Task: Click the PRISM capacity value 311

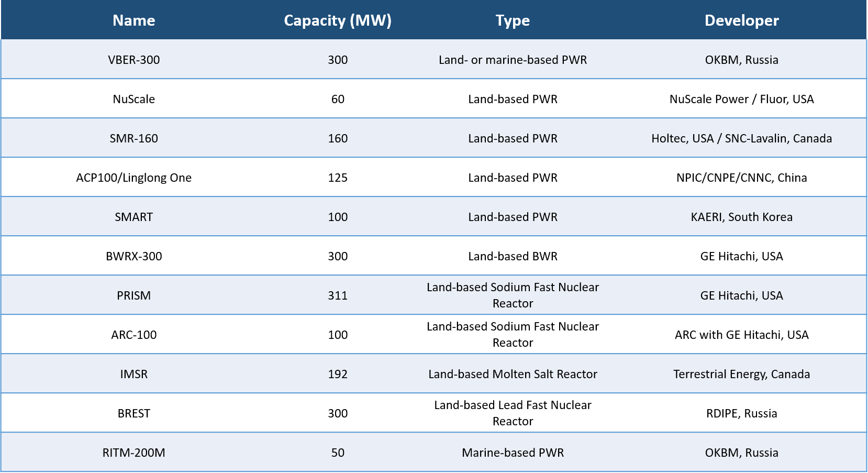Action: [338, 295]
